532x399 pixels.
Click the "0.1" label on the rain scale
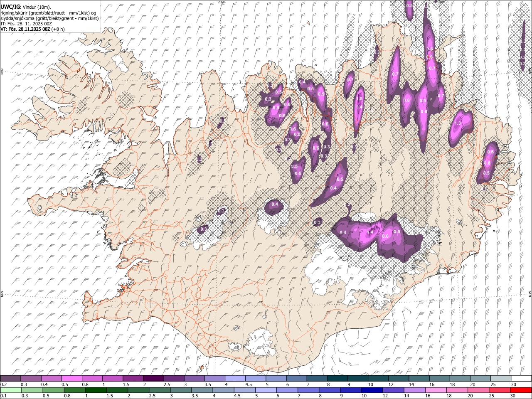coord(3,396)
